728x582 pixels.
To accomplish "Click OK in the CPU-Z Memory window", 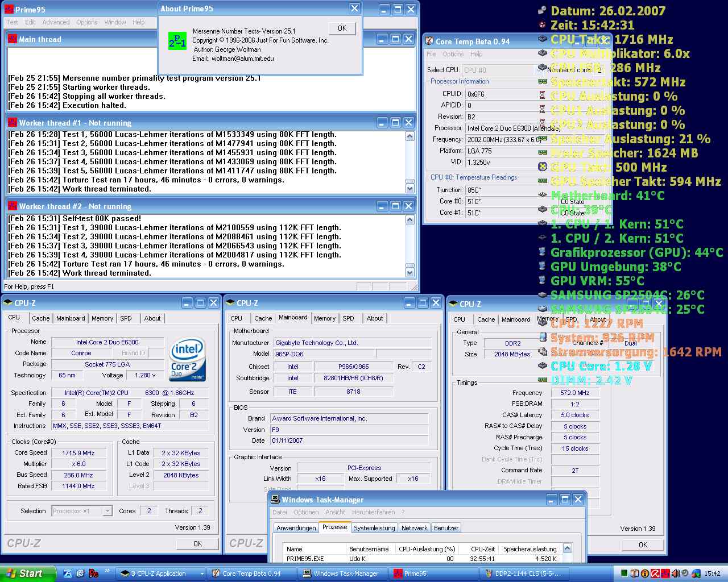I will (x=643, y=545).
